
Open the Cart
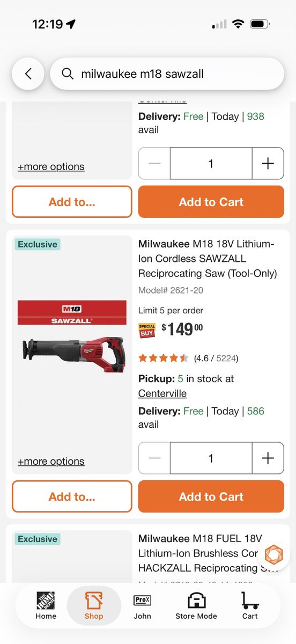click(250, 605)
